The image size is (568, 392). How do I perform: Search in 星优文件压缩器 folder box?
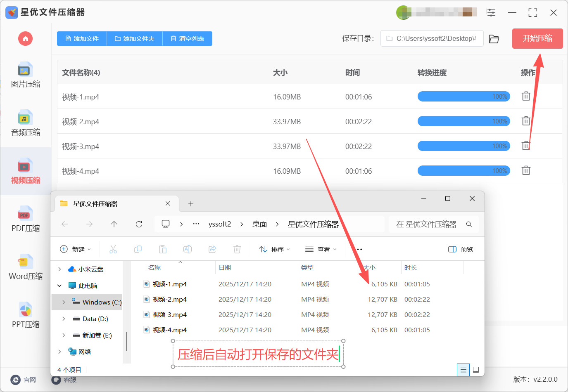(x=434, y=224)
